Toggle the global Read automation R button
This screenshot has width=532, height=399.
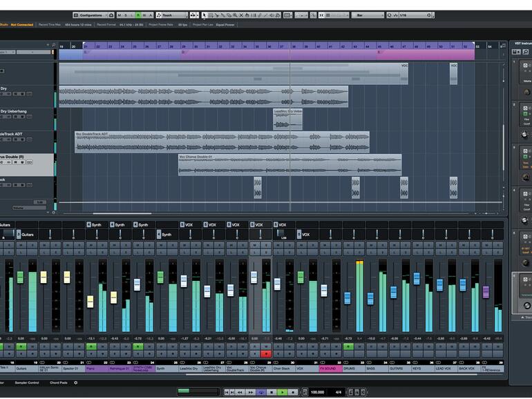pyautogui.click(x=138, y=15)
